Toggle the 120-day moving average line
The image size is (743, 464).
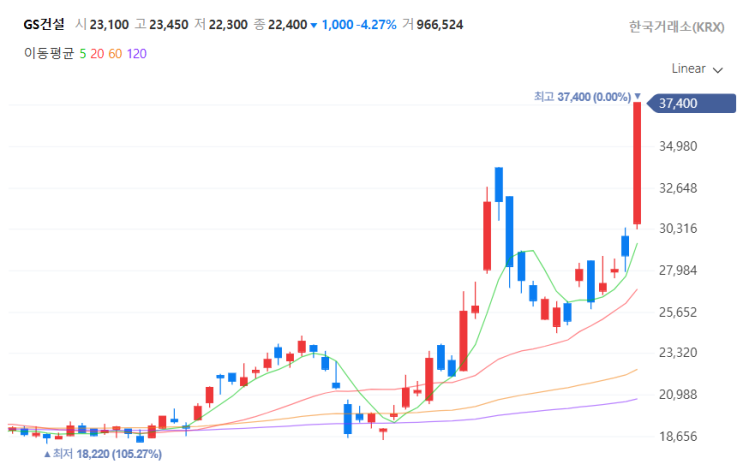pos(136,54)
